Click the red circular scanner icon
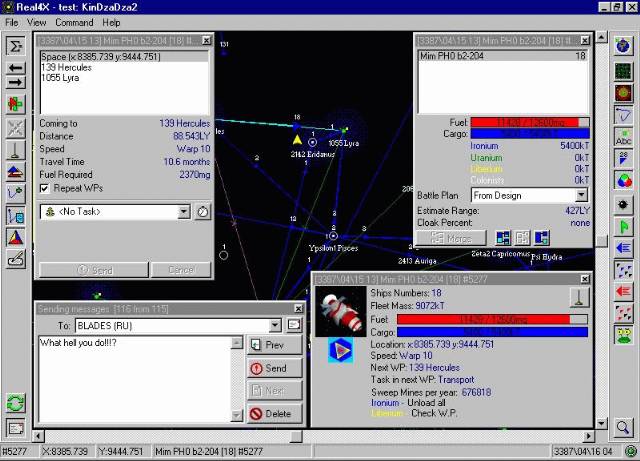The height and width of the screenshot is (461, 640). click(x=623, y=93)
